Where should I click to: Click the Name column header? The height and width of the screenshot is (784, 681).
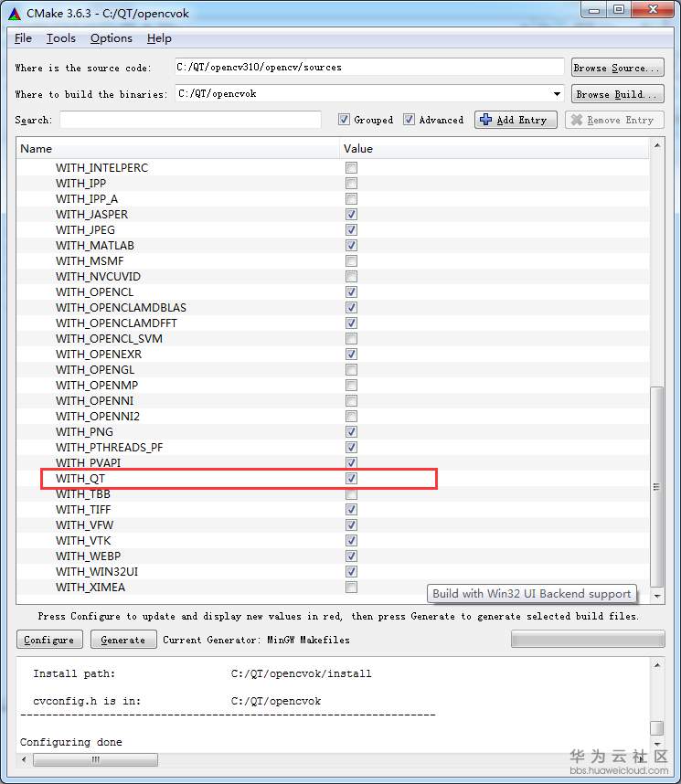[x=178, y=149]
